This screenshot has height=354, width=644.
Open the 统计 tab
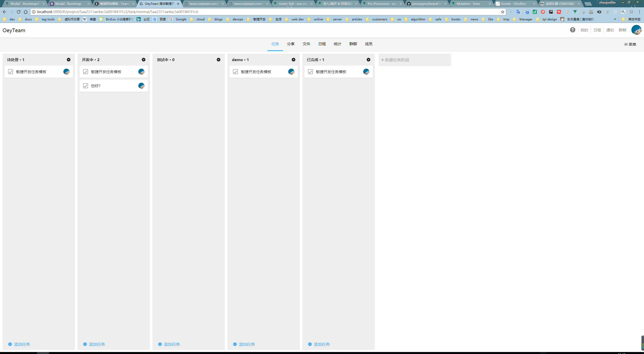[x=337, y=44]
